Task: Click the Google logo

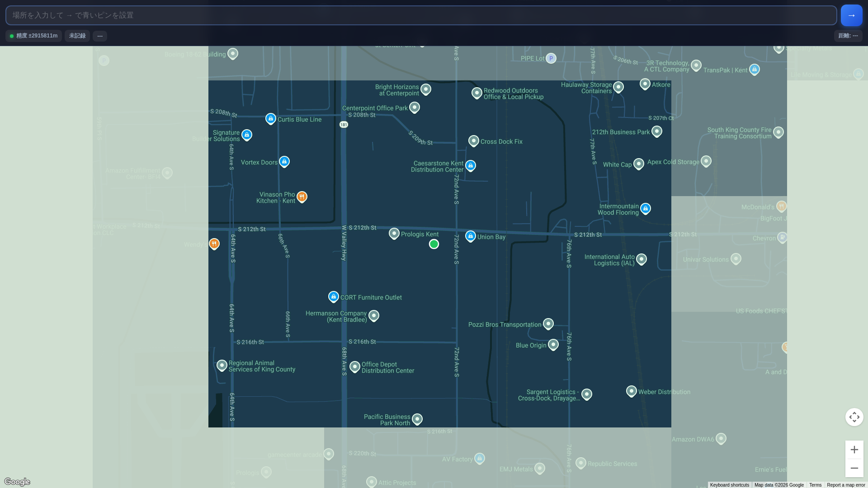Action: [17, 482]
